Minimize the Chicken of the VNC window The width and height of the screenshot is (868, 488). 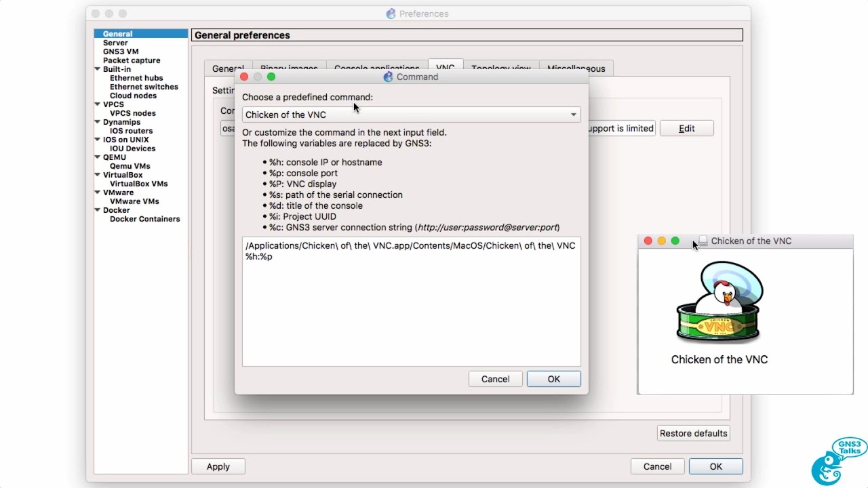[x=661, y=241]
